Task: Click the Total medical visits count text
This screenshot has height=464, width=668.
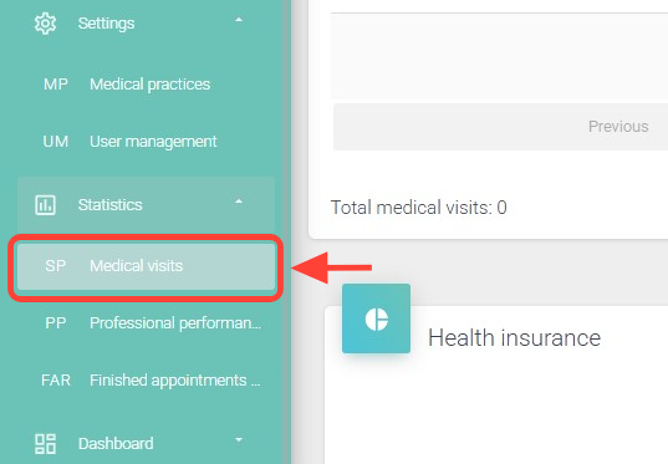Action: [x=418, y=208]
